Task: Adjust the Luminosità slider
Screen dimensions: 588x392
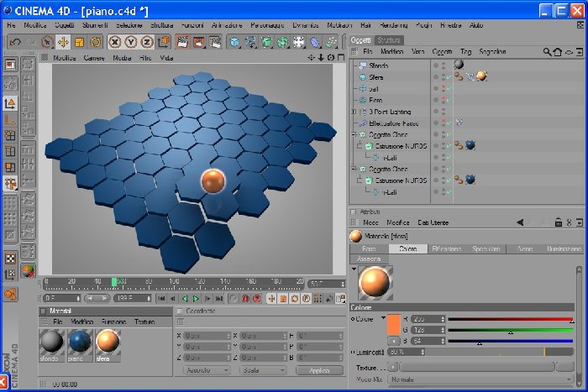Action: pos(501,352)
